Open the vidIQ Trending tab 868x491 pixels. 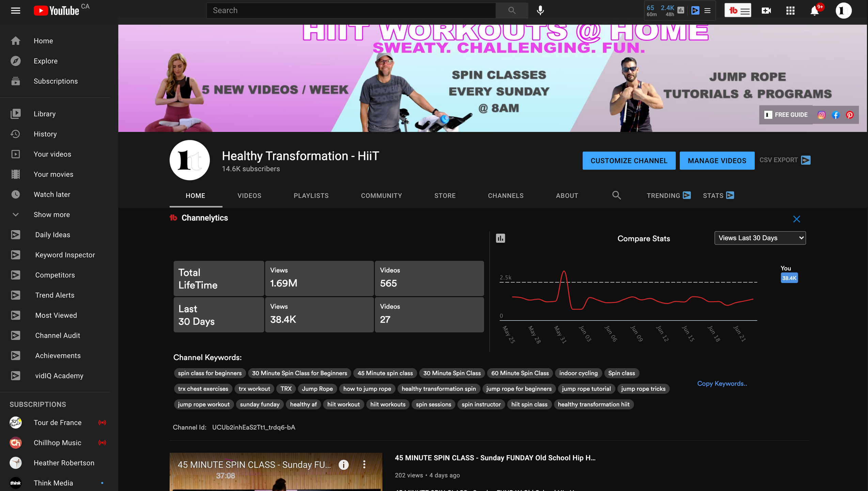tap(668, 195)
